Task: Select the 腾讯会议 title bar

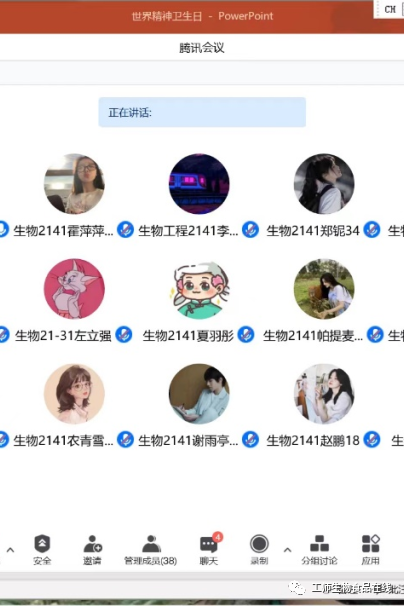Action: 202,48
